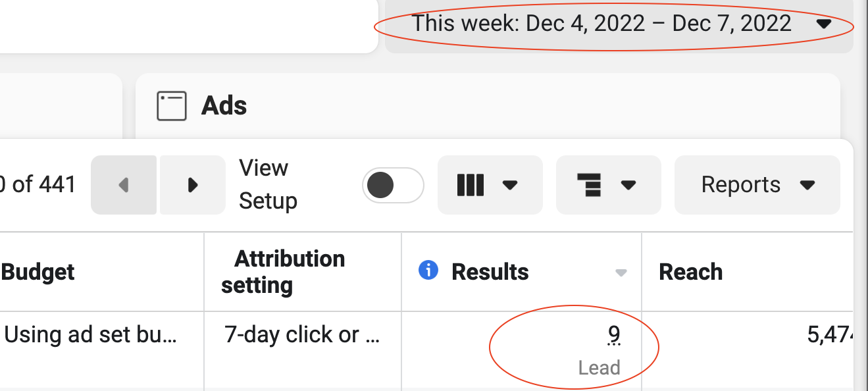868x391 pixels.
Task: Click the View Setup label text
Action: (268, 184)
